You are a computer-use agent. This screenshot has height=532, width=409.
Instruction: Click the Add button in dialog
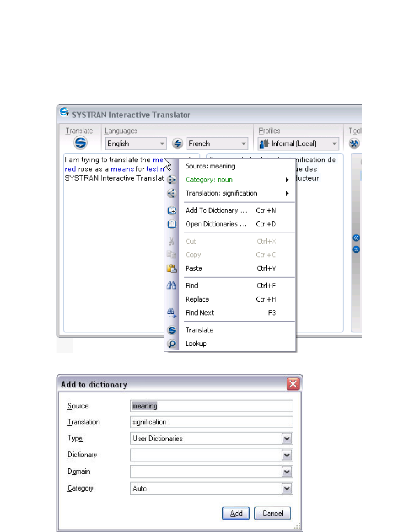(x=236, y=513)
